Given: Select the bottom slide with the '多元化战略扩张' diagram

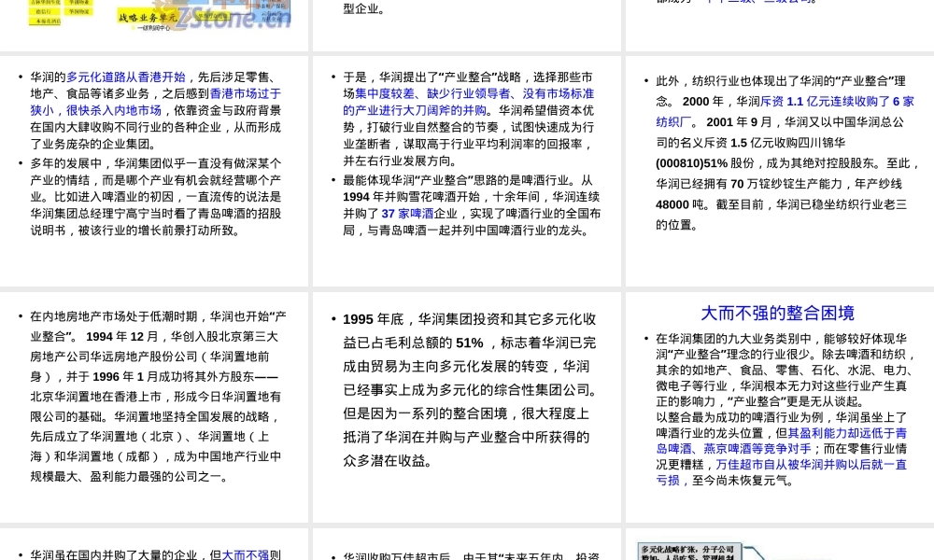Looking at the screenshot, I should point(780,544).
